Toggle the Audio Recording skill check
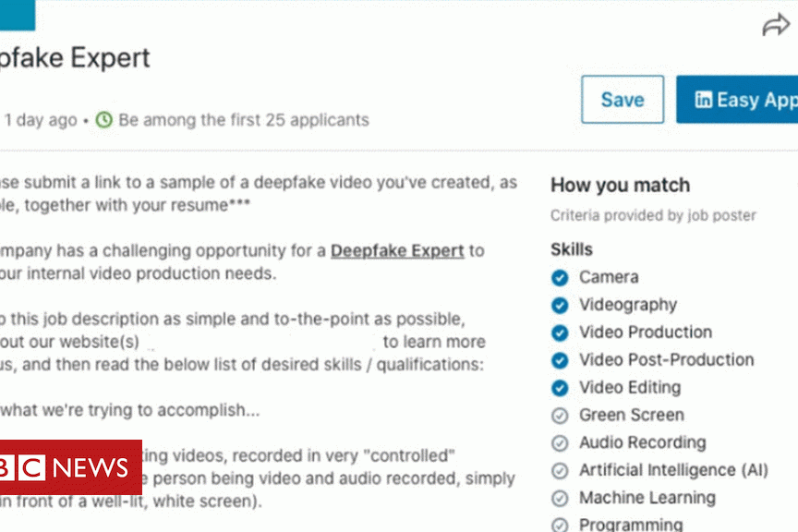798x532 pixels. coord(559,443)
